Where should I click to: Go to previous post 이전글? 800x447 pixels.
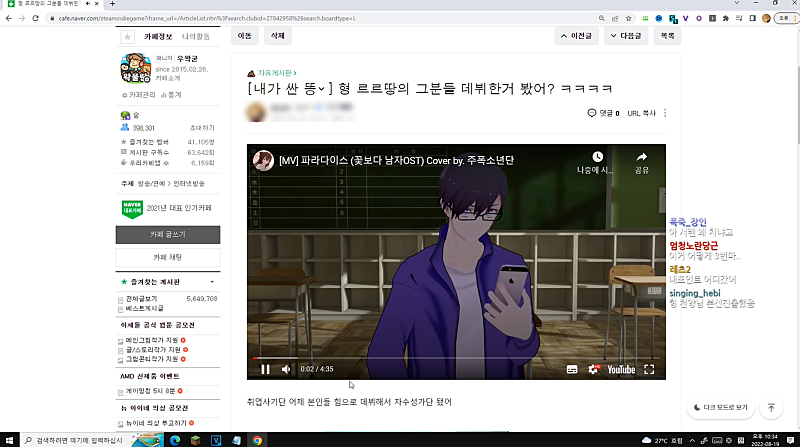coord(576,36)
